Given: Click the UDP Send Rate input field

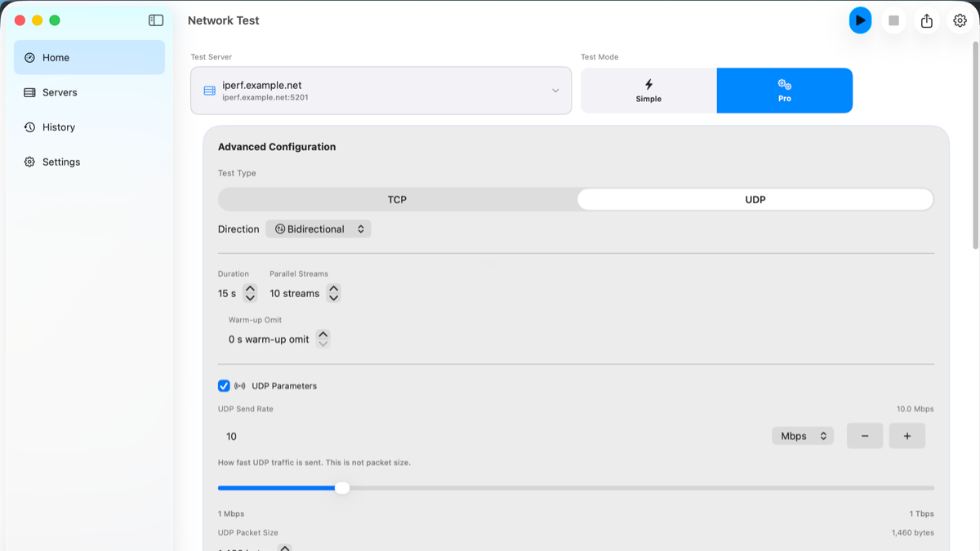Looking at the screenshot, I should tap(490, 436).
